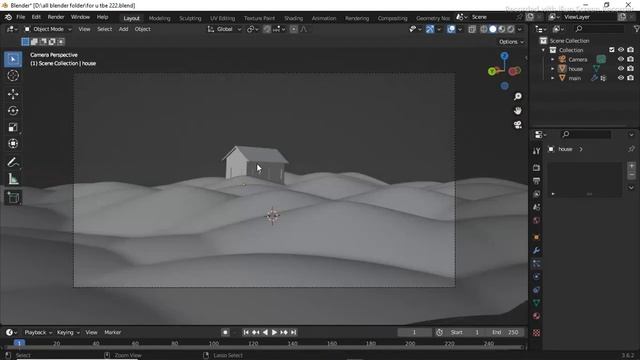Uncheck the Collection exclude checkbox
640x360 pixels.
click(x=611, y=50)
